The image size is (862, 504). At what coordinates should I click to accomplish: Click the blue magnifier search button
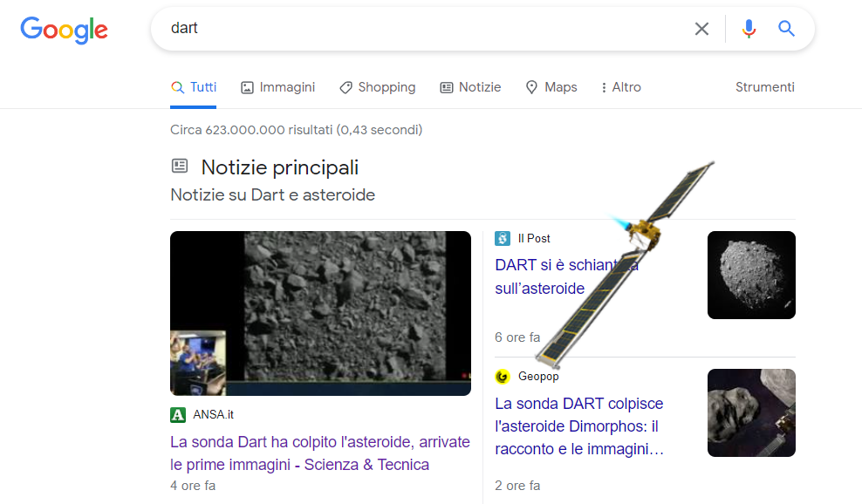point(786,29)
